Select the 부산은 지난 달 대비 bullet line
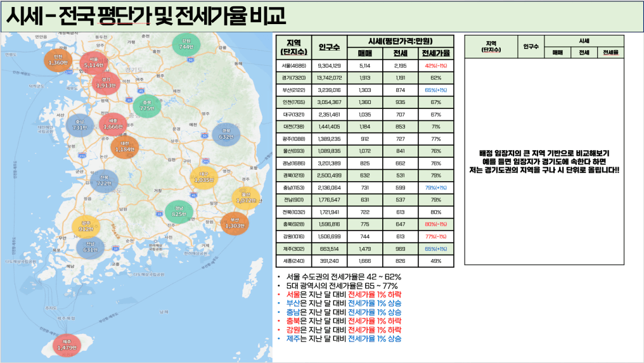 click(344, 303)
